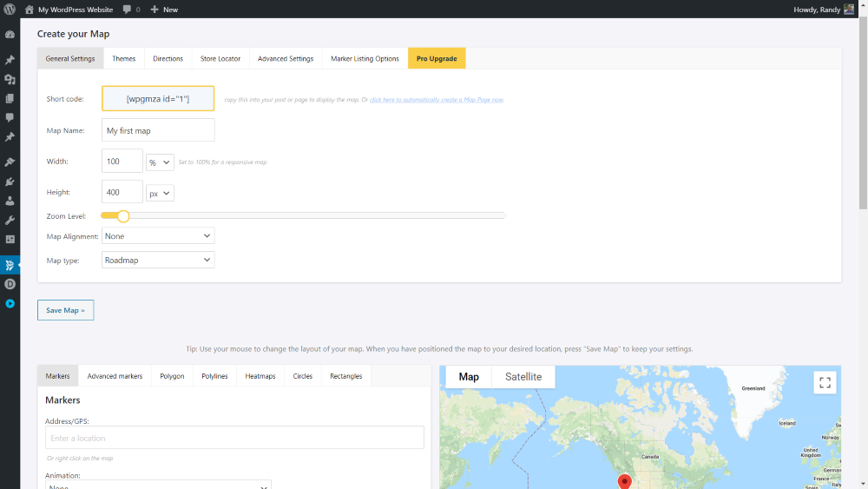Select the Map view button

(469, 377)
